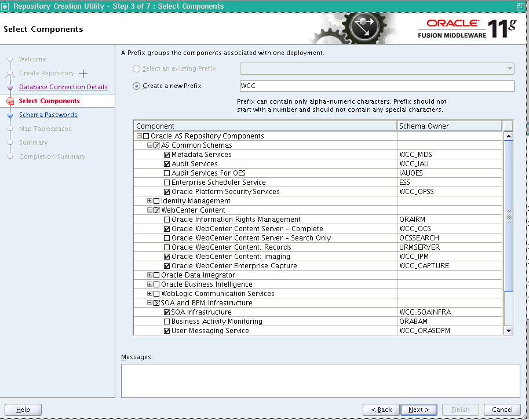Uncheck Metadata Services checkbox

167,155
